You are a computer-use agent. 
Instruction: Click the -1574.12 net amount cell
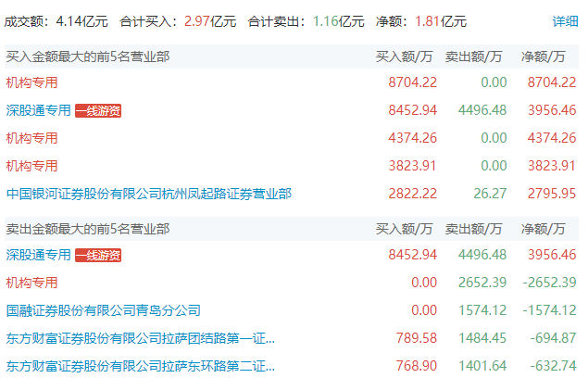[549, 310]
